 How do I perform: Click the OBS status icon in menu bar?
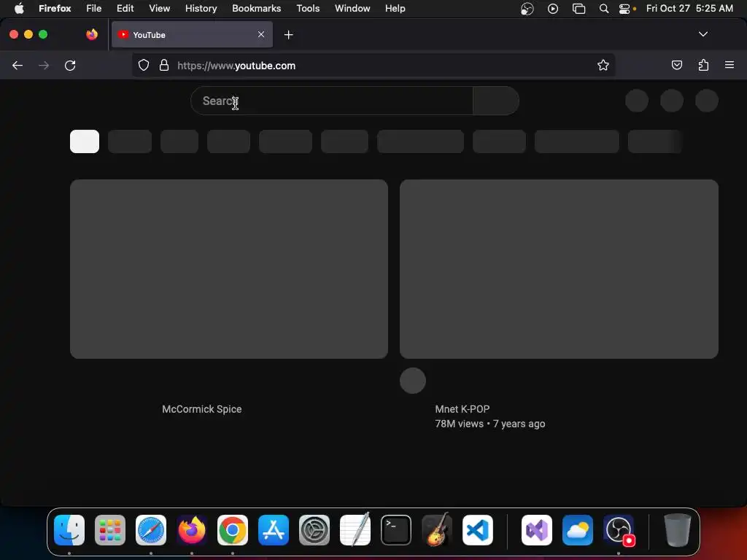(527, 9)
